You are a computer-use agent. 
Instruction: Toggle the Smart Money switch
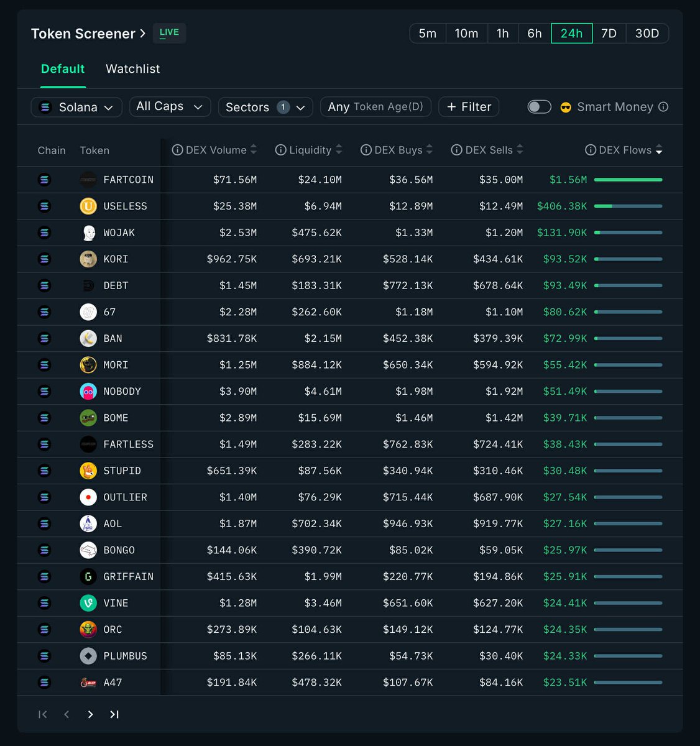click(x=539, y=107)
